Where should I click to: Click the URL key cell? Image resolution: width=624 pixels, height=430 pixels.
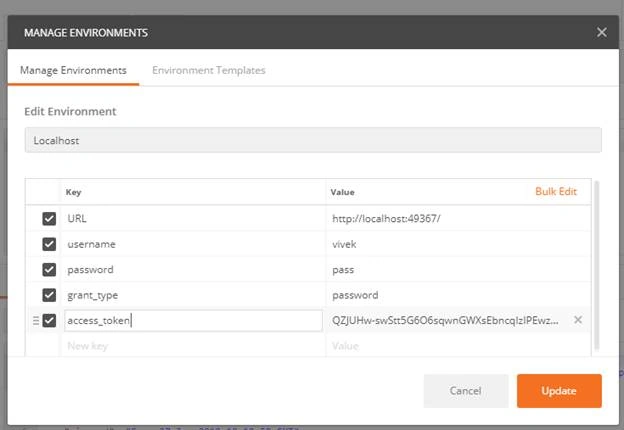tap(193, 218)
